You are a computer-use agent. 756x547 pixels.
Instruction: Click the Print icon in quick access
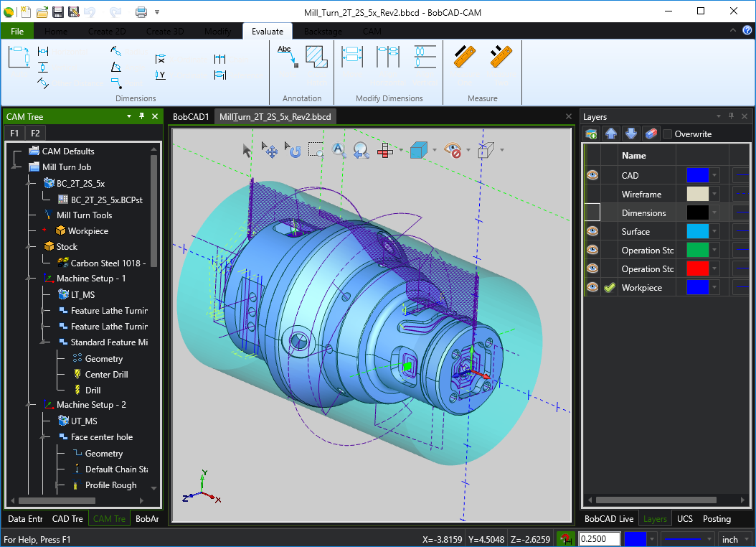coord(141,11)
